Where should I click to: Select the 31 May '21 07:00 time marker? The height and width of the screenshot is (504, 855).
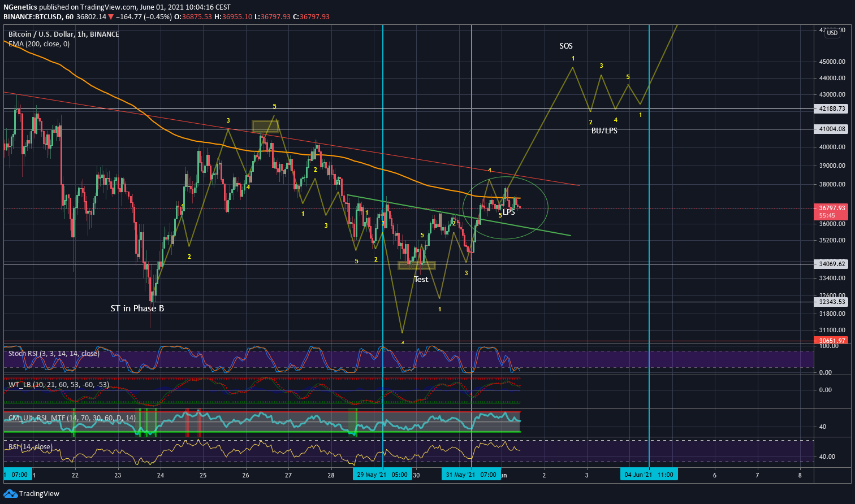pyautogui.click(x=471, y=475)
